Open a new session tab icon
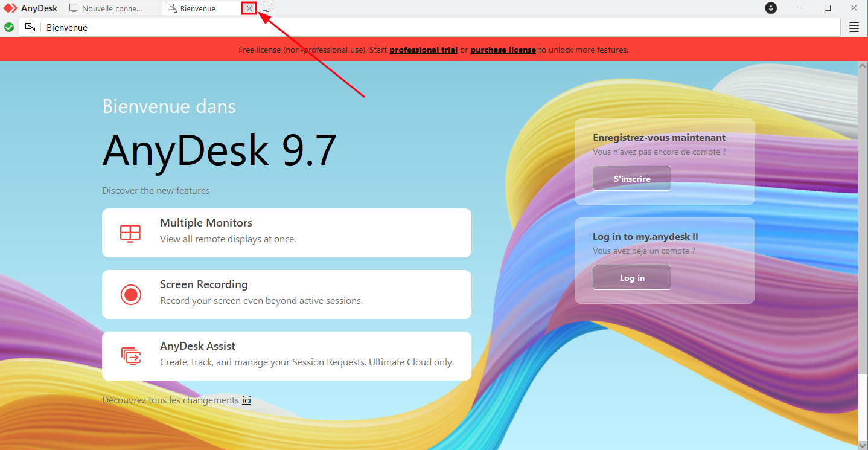This screenshot has height=450, width=868. [267, 8]
